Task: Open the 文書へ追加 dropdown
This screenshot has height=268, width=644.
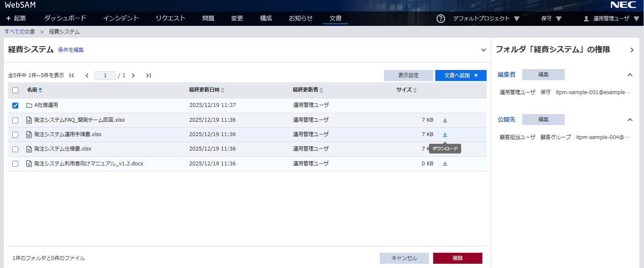Action: (461, 75)
